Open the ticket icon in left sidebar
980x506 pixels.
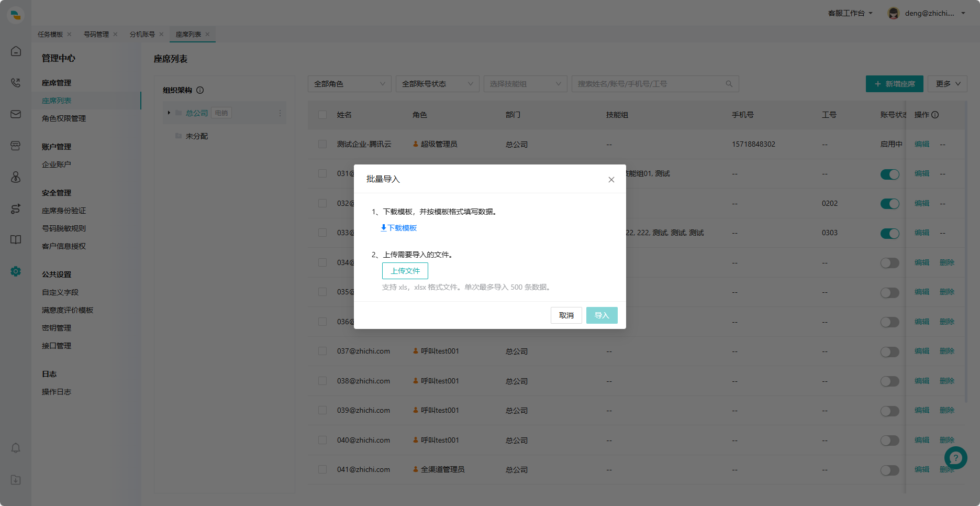[x=16, y=146]
